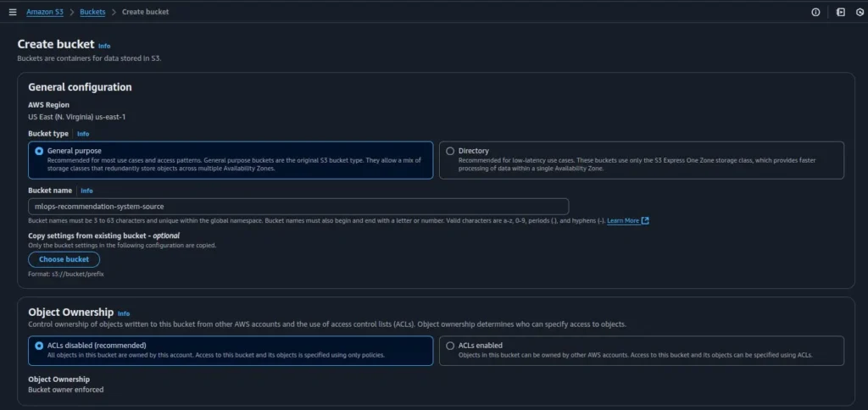Click the Directory option description card
This screenshot has height=410, width=868.
pos(642,160)
